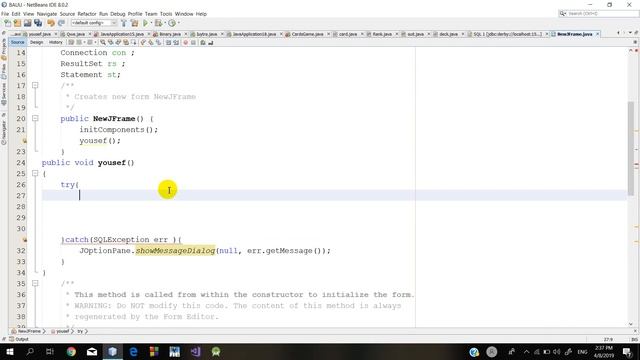The image size is (640, 360).
Task: Open Visual Studio from the taskbar
Action: click(x=196, y=351)
